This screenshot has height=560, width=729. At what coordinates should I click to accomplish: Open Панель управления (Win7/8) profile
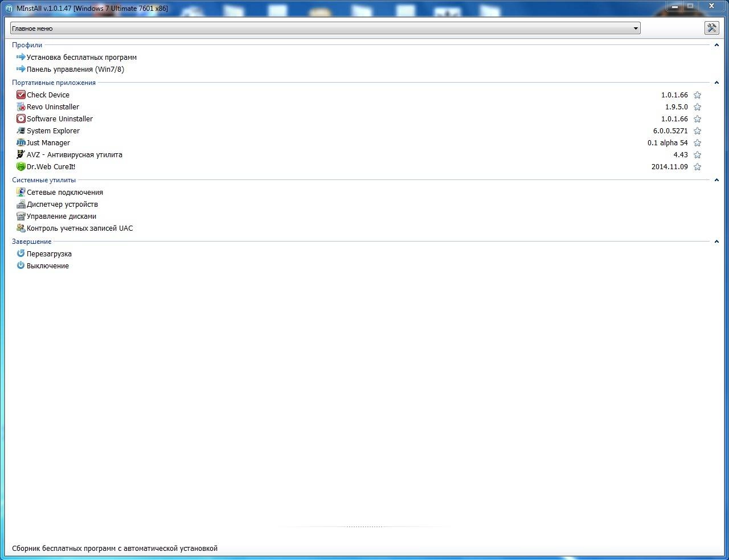(x=75, y=69)
